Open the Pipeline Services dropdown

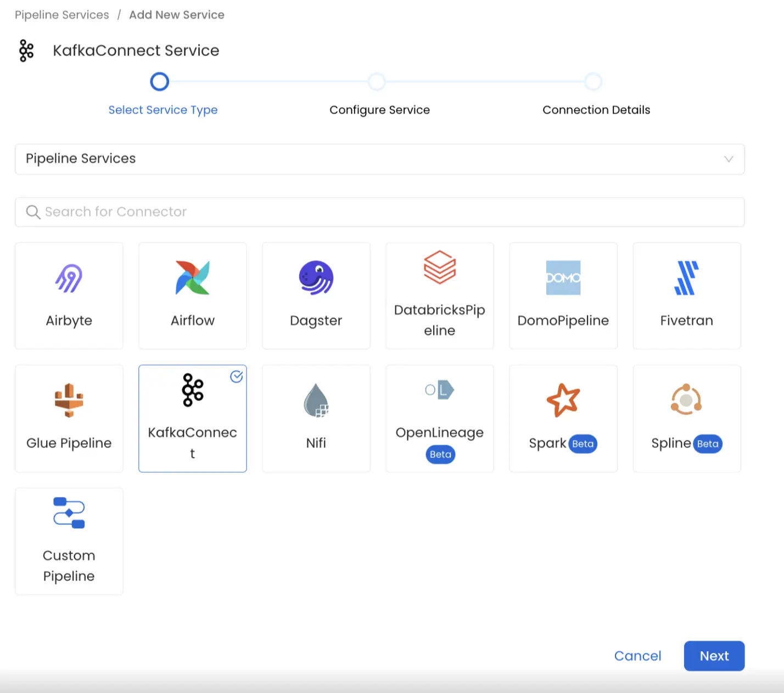point(379,159)
